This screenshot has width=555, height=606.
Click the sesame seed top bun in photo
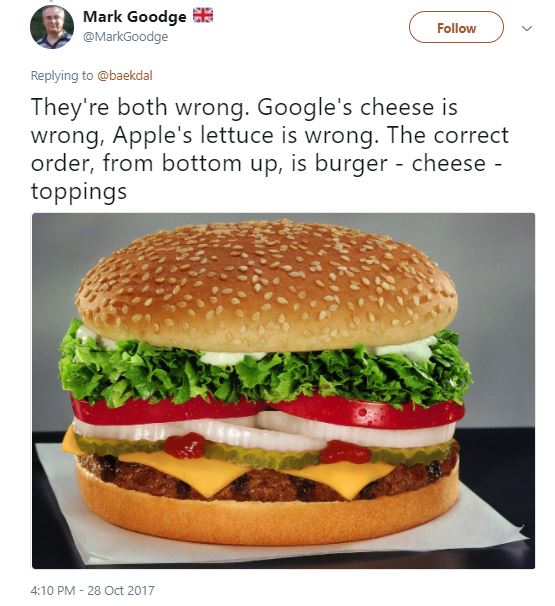click(x=266, y=286)
